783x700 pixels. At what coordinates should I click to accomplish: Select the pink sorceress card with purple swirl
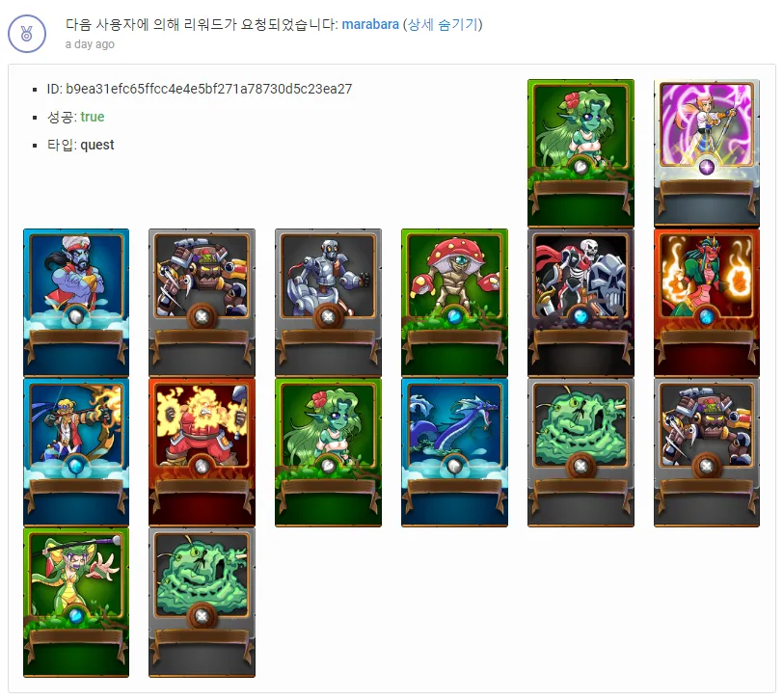707,152
